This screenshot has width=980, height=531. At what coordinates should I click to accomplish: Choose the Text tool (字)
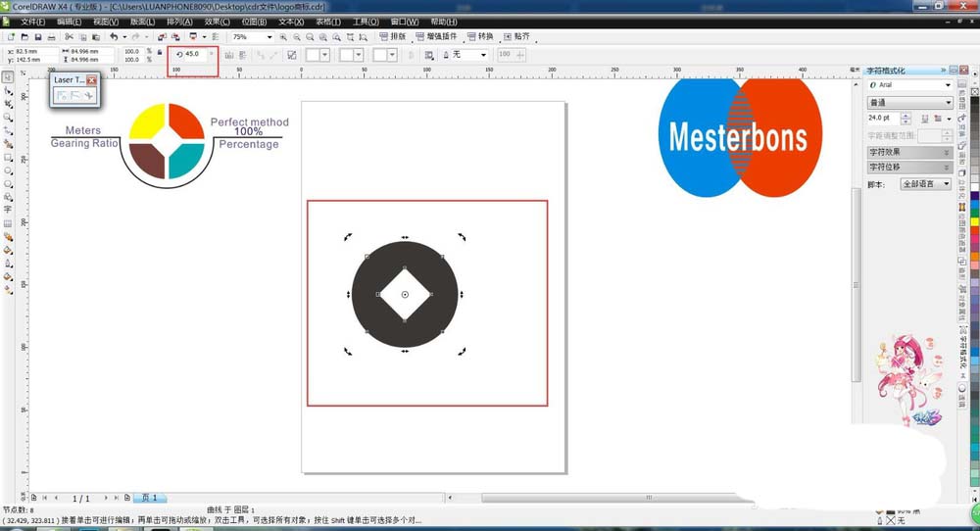8,209
